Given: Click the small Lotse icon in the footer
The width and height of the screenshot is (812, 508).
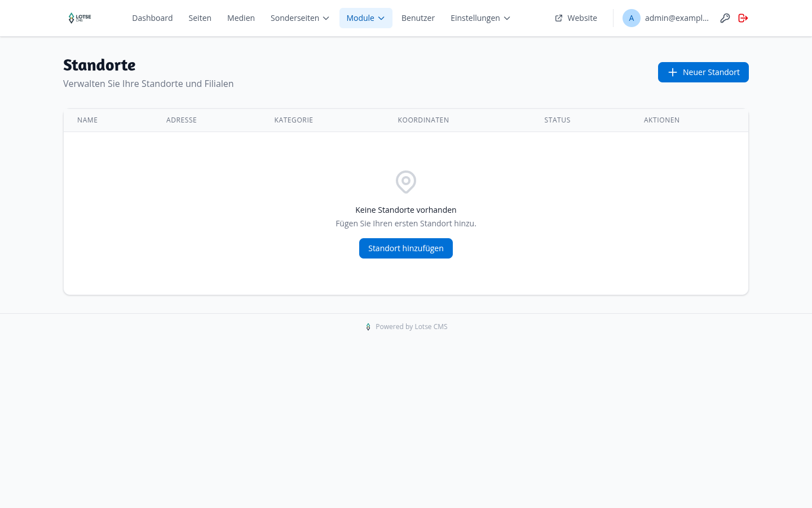Looking at the screenshot, I should pos(368,327).
